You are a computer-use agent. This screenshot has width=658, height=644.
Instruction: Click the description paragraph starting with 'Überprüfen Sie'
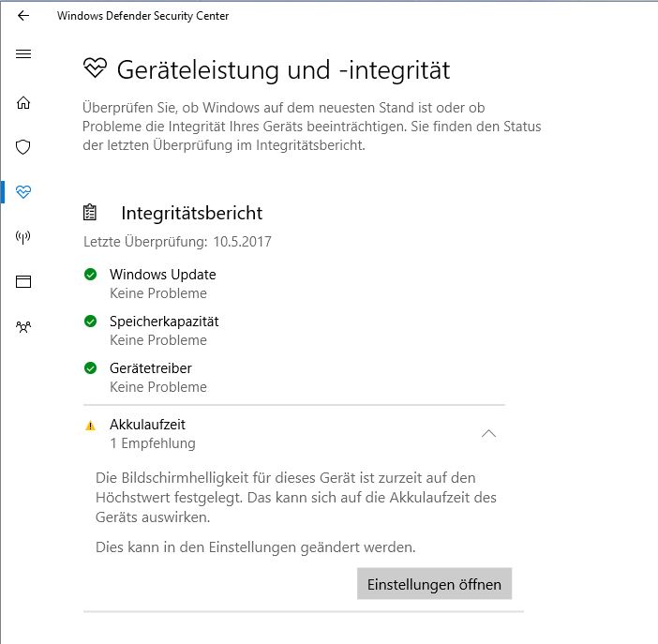(312, 127)
